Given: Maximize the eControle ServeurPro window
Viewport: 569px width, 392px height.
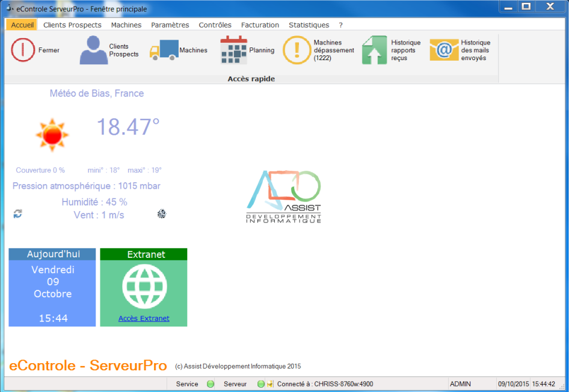Looking at the screenshot, I should (526, 7).
